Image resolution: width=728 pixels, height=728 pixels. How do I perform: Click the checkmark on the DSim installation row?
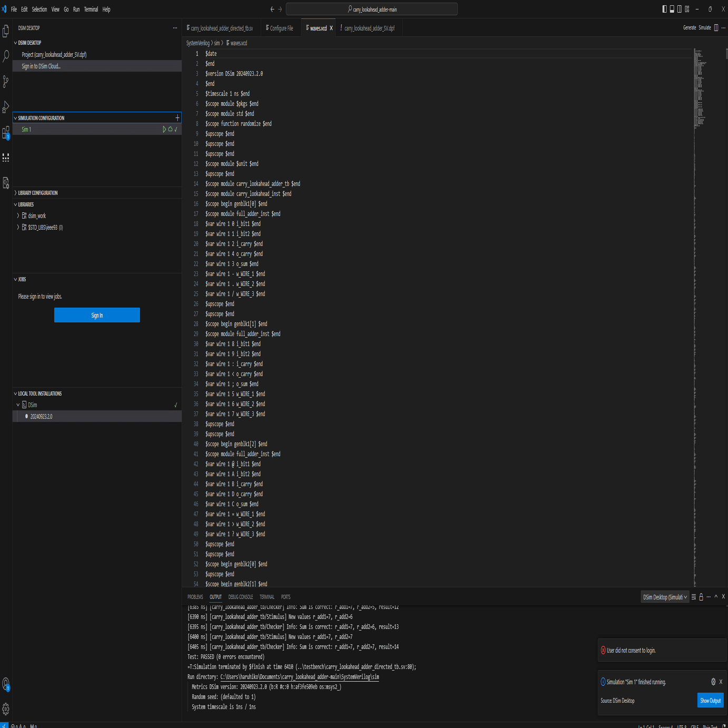176,405
